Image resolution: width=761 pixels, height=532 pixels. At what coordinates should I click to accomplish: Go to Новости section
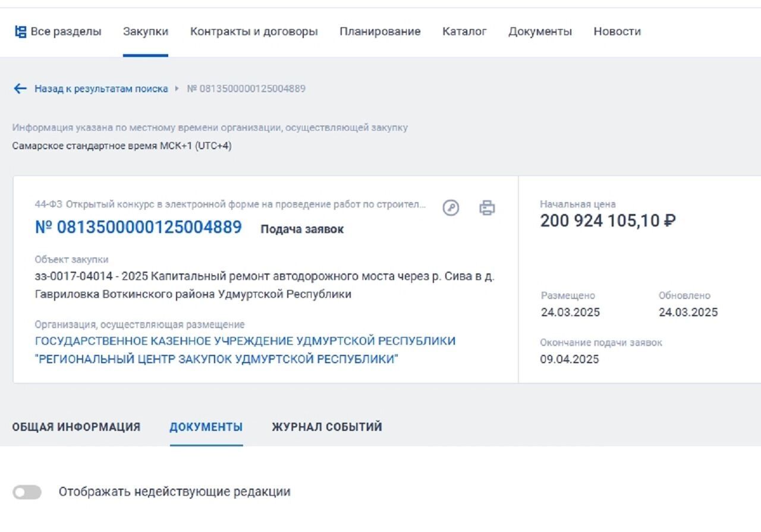click(617, 32)
